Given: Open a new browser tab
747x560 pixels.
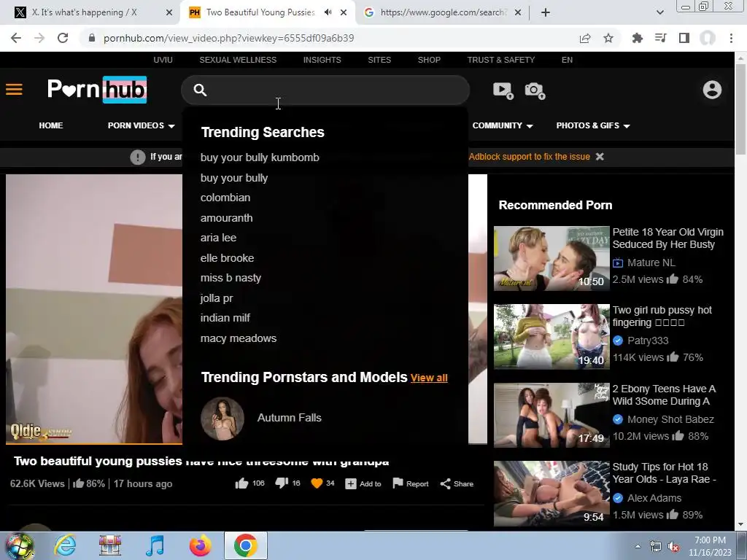Looking at the screenshot, I should pos(546,12).
